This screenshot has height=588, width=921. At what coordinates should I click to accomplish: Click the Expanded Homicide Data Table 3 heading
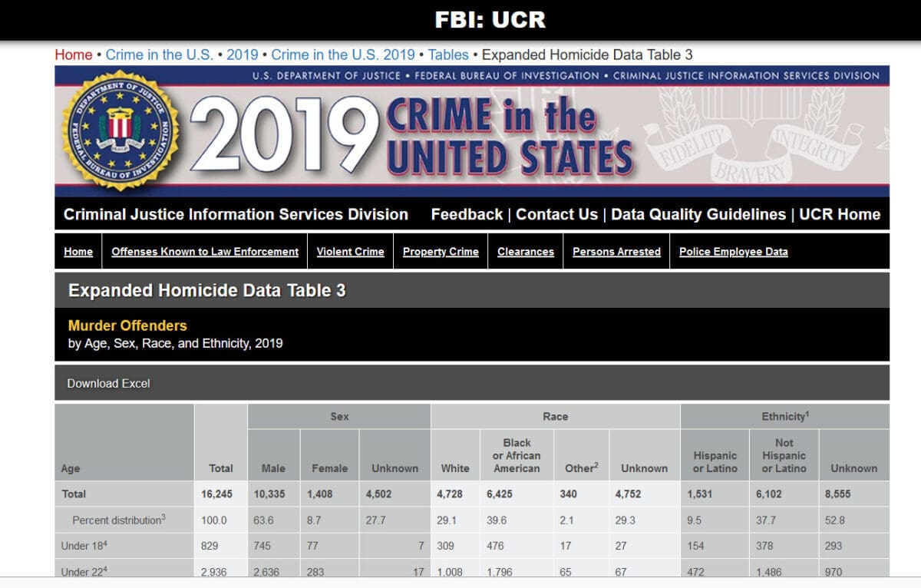(x=207, y=291)
